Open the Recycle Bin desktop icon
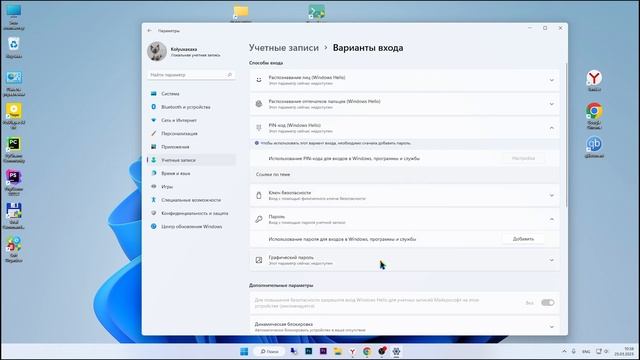The height and width of the screenshot is (360, 640). 13,48
